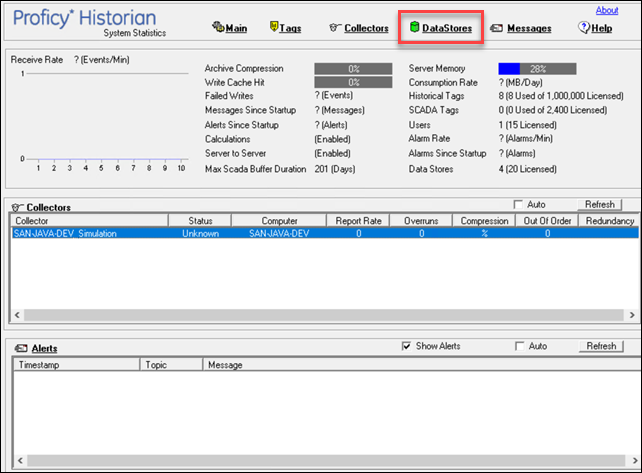The width and height of the screenshot is (642, 473).
Task: Refresh the Collectors list
Action: [x=599, y=204]
